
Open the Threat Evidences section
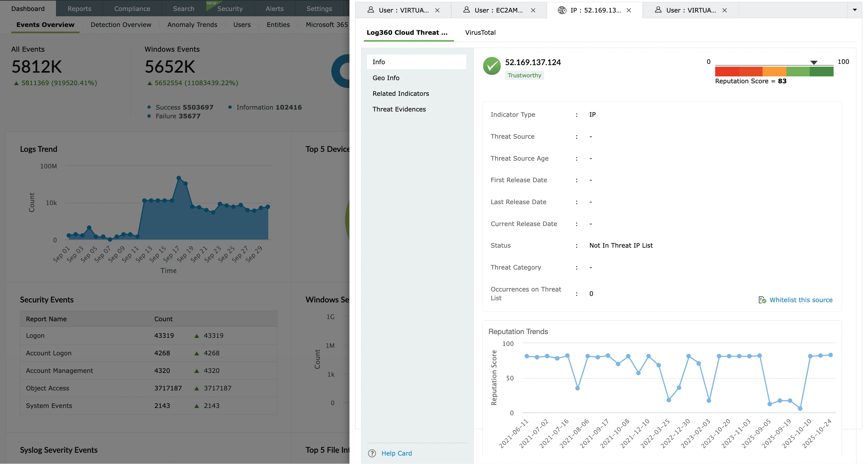coord(399,109)
